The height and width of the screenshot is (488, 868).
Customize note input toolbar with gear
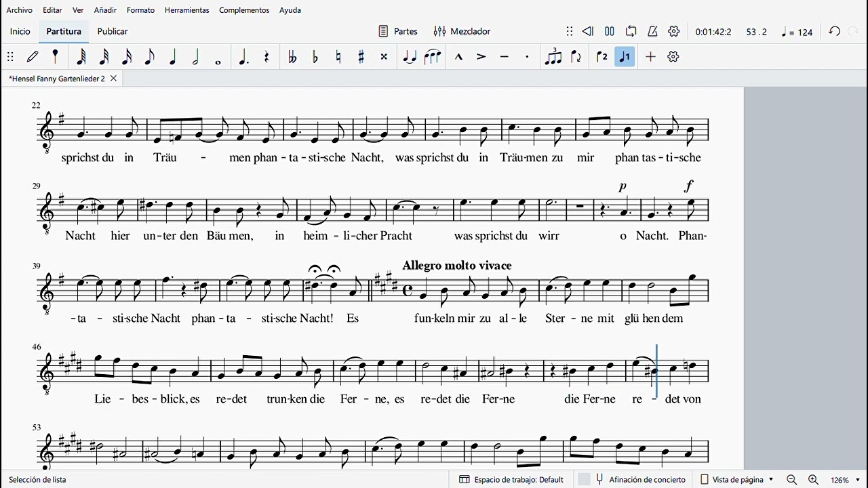tap(673, 57)
